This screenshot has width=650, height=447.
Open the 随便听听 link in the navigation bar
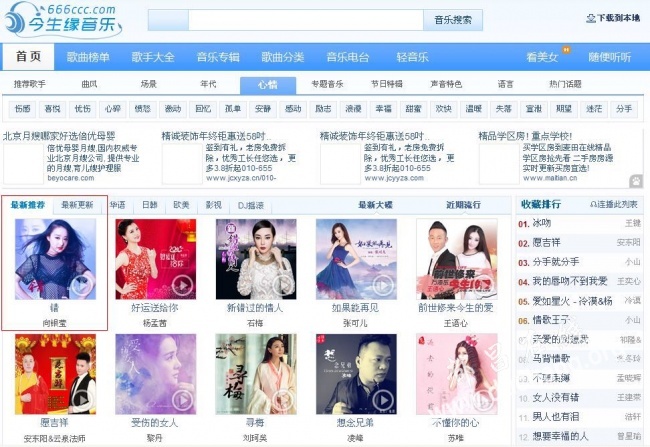pyautogui.click(x=609, y=57)
